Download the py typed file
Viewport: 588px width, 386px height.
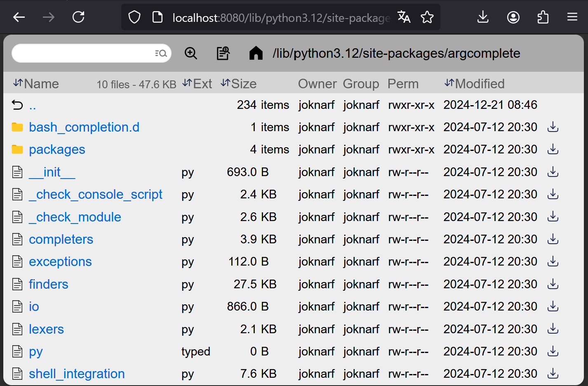point(553,351)
